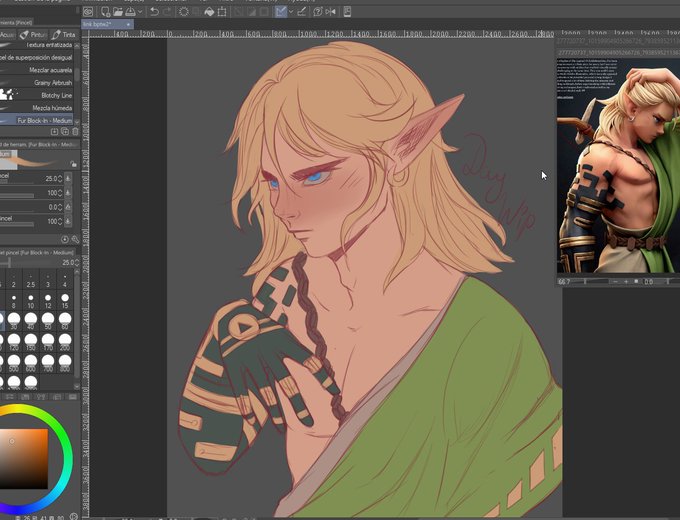Select the Tinta sub tool group

click(64, 34)
